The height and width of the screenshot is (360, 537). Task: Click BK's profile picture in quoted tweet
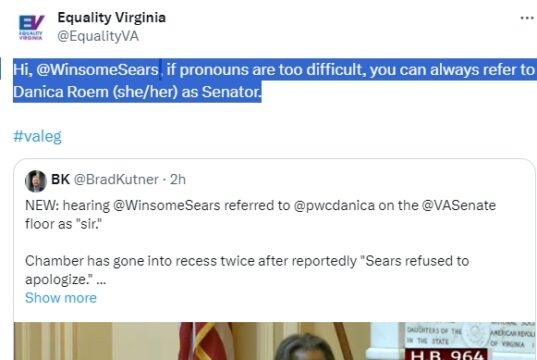(x=36, y=181)
